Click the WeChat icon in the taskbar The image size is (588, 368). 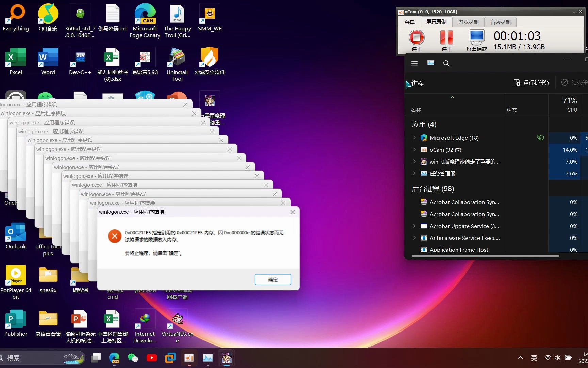coord(133,358)
